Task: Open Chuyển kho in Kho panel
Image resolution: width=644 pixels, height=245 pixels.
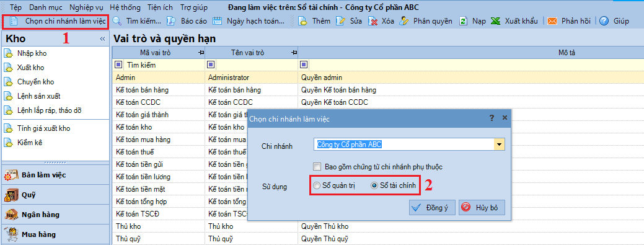Action: (35, 82)
